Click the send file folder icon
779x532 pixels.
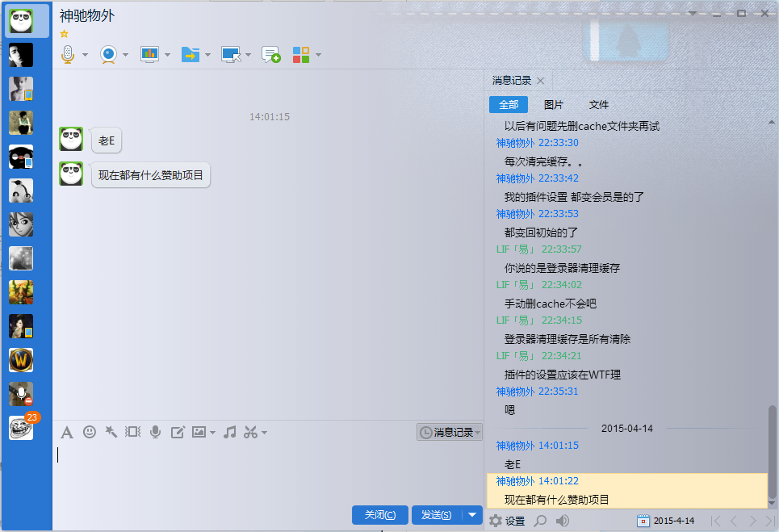click(x=191, y=54)
